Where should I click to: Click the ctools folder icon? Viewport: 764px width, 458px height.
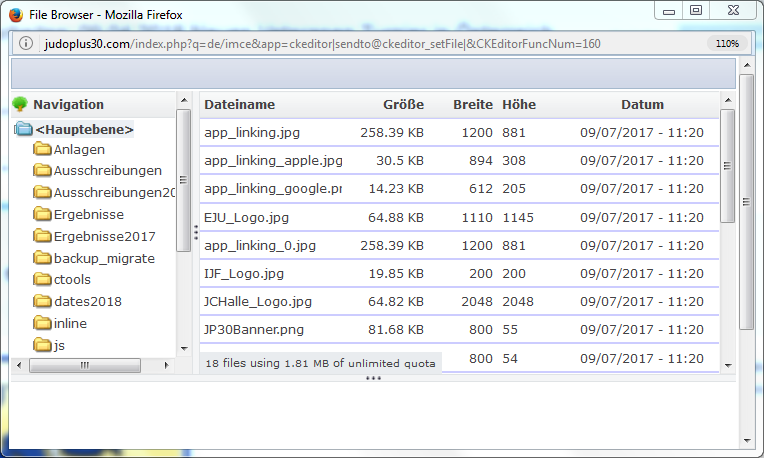click(x=42, y=280)
